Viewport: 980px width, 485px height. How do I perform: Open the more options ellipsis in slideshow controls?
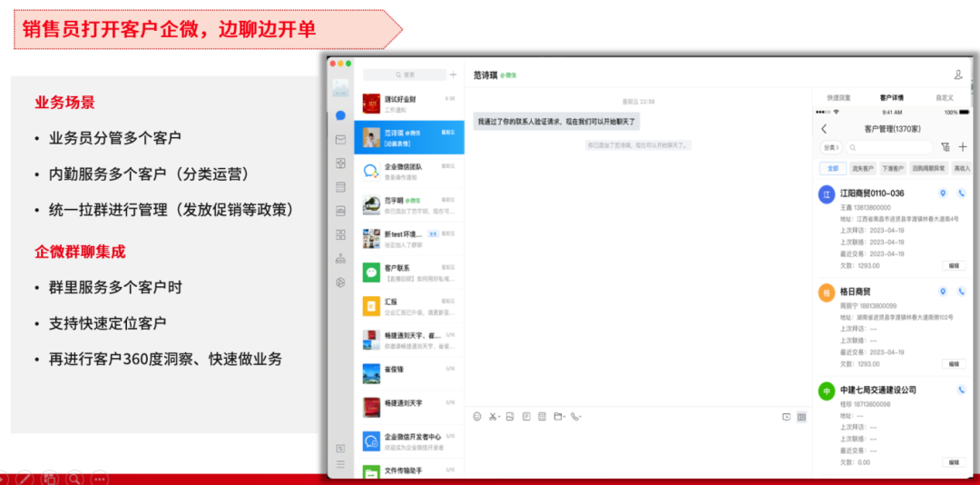click(100, 479)
